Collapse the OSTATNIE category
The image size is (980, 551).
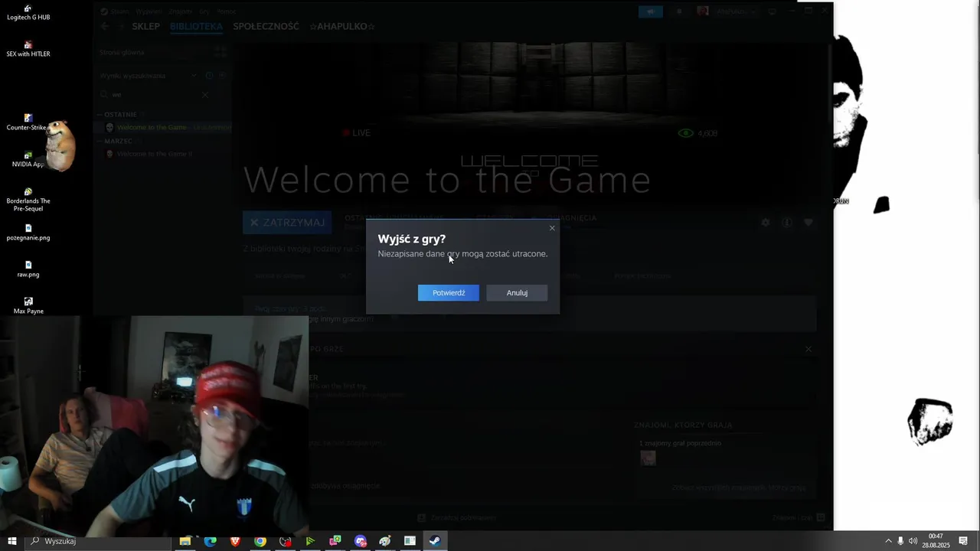[120, 114]
